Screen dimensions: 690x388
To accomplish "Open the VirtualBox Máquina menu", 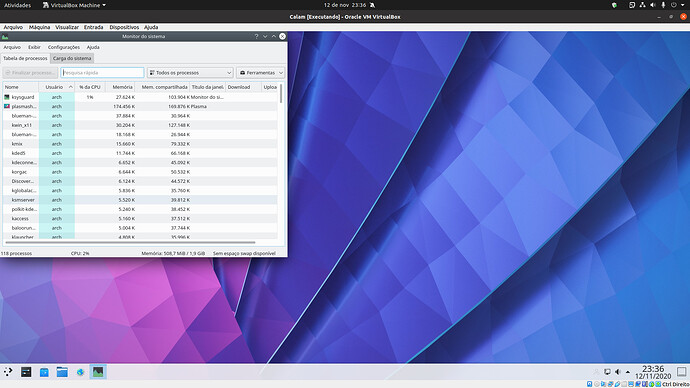I will point(39,27).
